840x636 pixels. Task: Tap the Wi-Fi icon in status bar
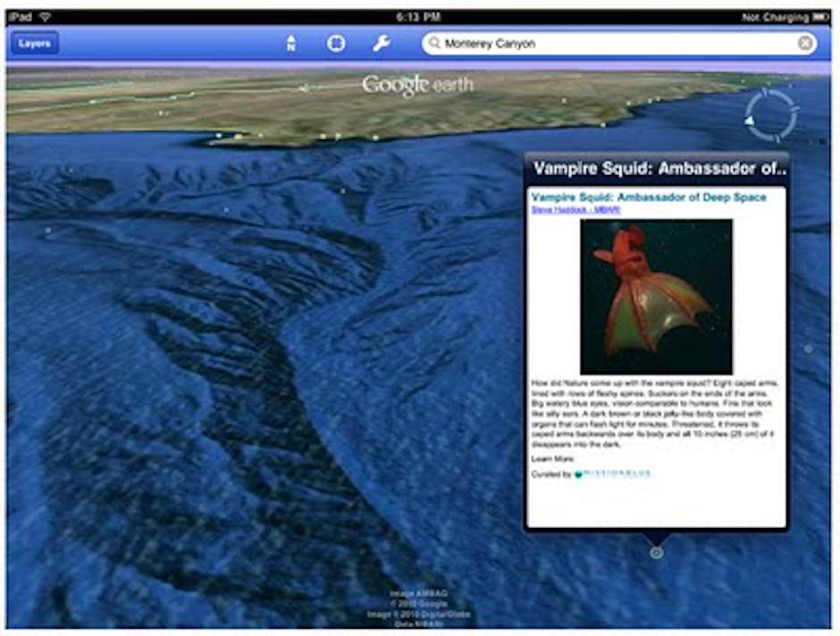(45, 17)
